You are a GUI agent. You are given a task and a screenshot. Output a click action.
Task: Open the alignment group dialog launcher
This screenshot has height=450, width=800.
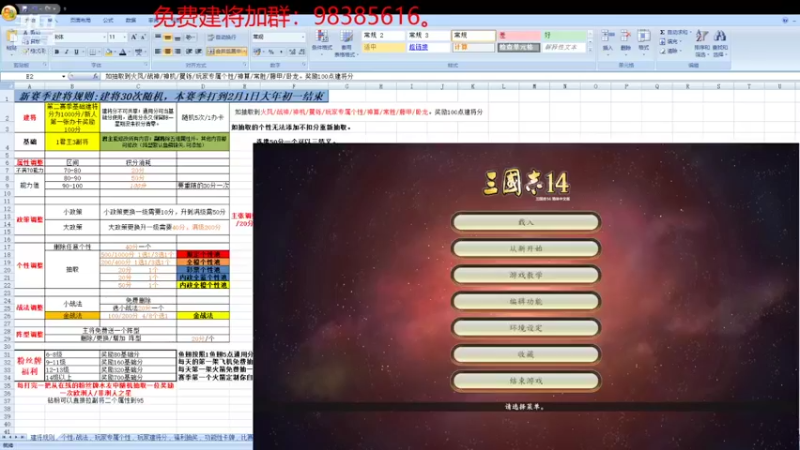(x=244, y=65)
